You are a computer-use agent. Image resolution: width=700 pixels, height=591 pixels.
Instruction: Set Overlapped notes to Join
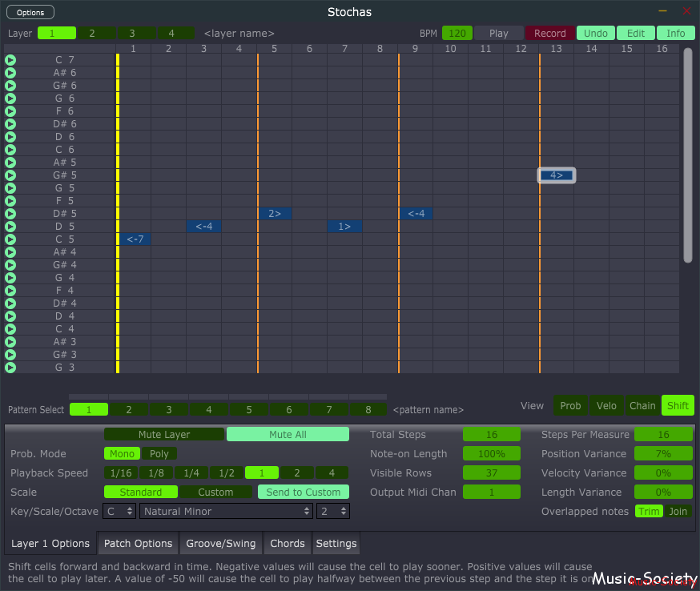[x=678, y=512]
